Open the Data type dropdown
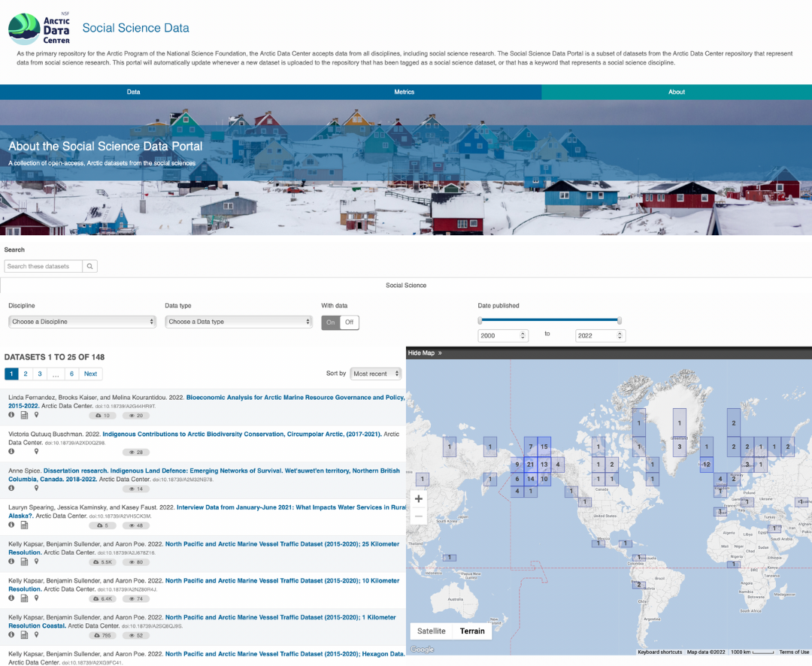Viewport: 812px width, 666px height. pyautogui.click(x=238, y=322)
